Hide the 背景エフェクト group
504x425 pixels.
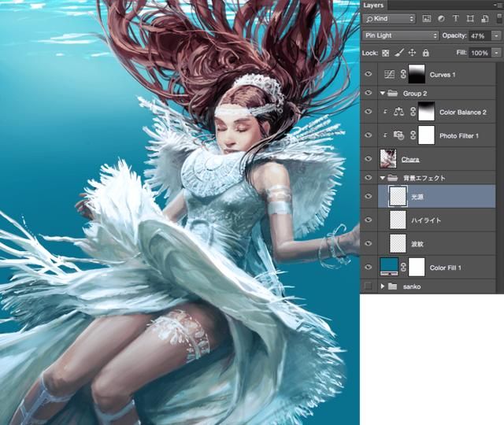tap(369, 177)
